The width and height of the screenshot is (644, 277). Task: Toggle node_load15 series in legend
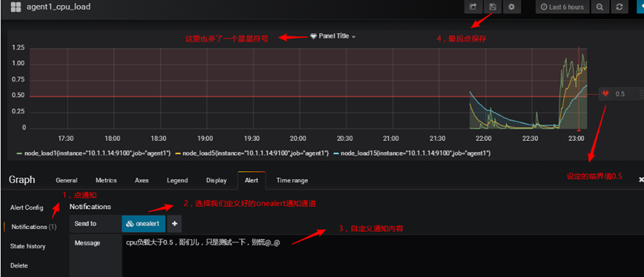pyautogui.click(x=412, y=153)
